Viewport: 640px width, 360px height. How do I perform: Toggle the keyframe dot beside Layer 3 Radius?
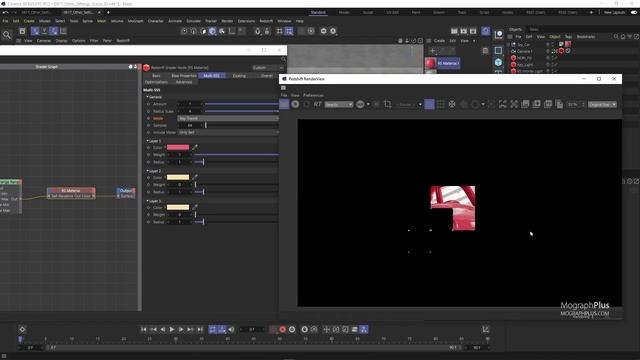[x=149, y=222]
